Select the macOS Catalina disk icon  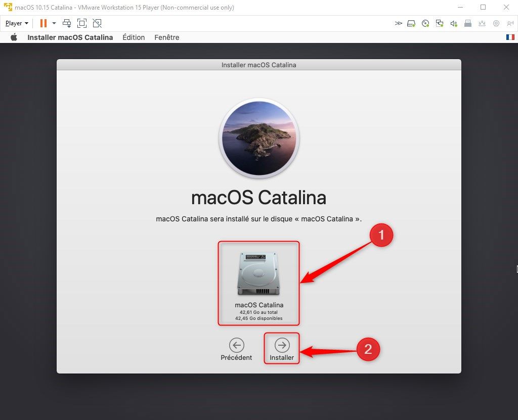point(258,274)
